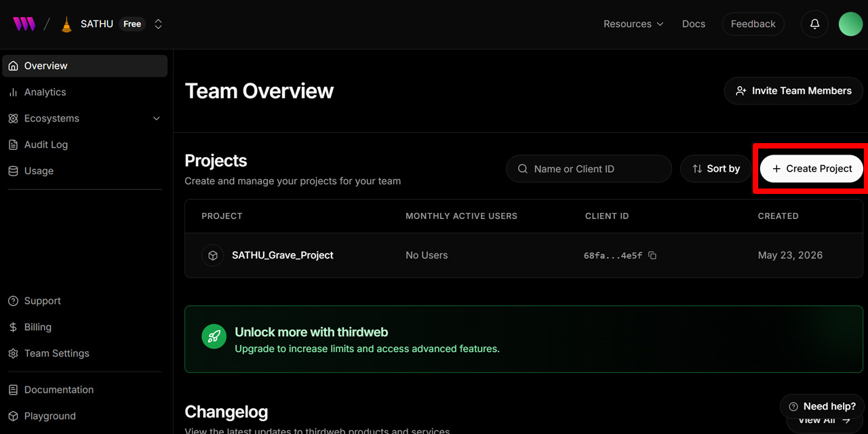Click Invite Team Members button
This screenshot has width=868, height=434.
coord(793,91)
